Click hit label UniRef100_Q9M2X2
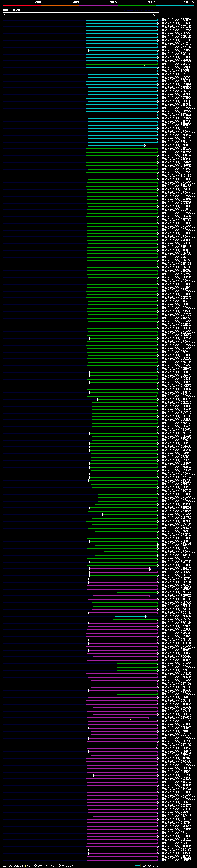The height and width of the screenshot is (868, 197). point(177,111)
